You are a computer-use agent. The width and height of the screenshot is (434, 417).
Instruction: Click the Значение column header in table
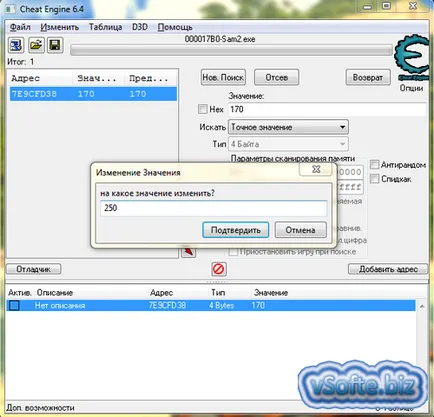[271, 293]
